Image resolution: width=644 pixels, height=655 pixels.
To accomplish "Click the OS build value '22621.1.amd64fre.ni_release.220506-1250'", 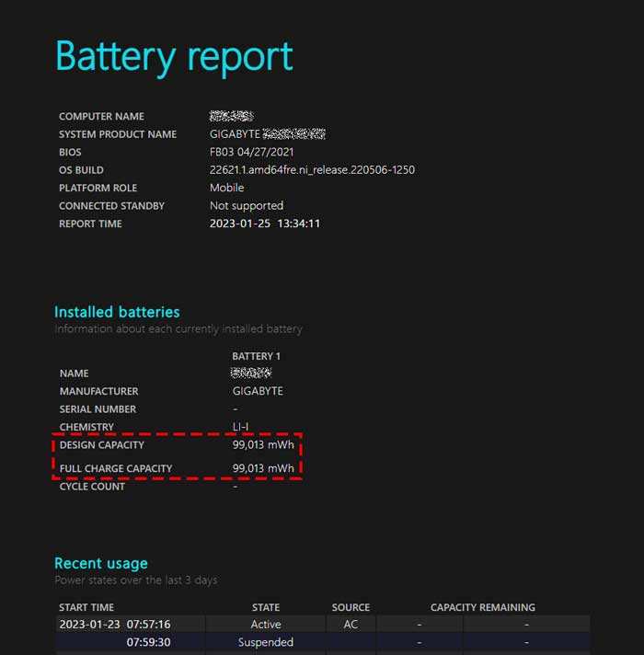I will click(313, 170).
